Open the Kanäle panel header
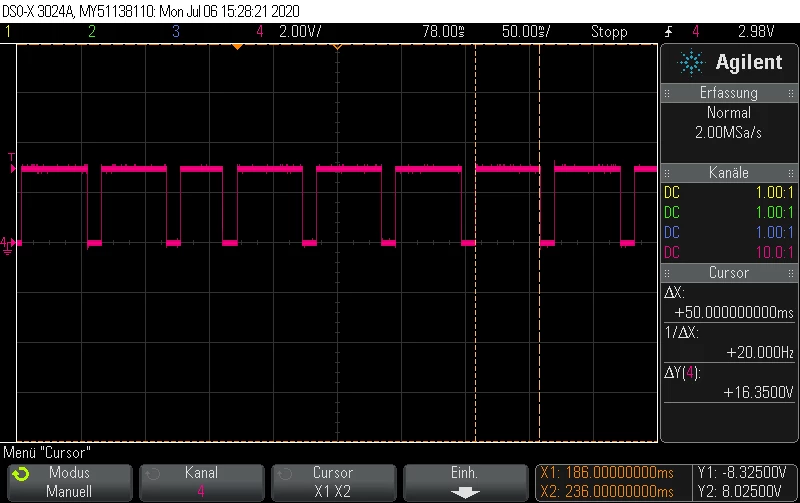800x503 pixels. [729, 172]
